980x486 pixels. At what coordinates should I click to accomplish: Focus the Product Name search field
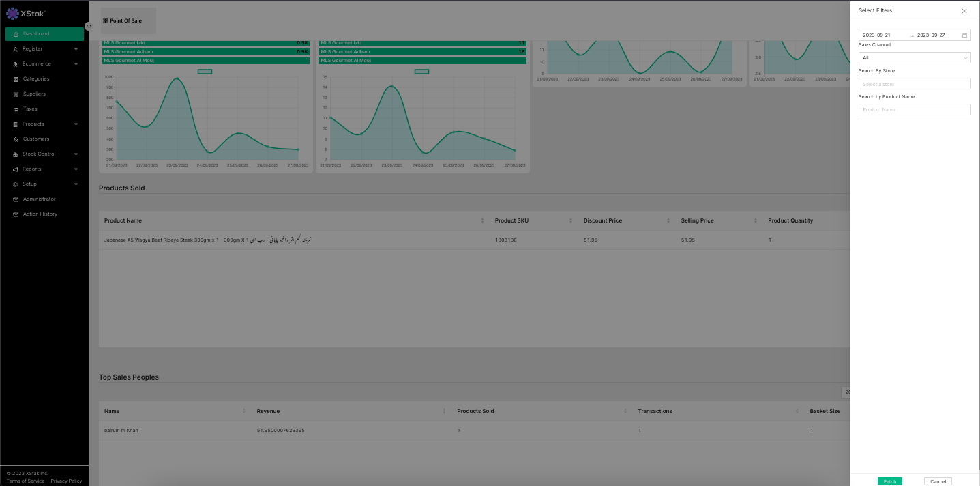914,110
